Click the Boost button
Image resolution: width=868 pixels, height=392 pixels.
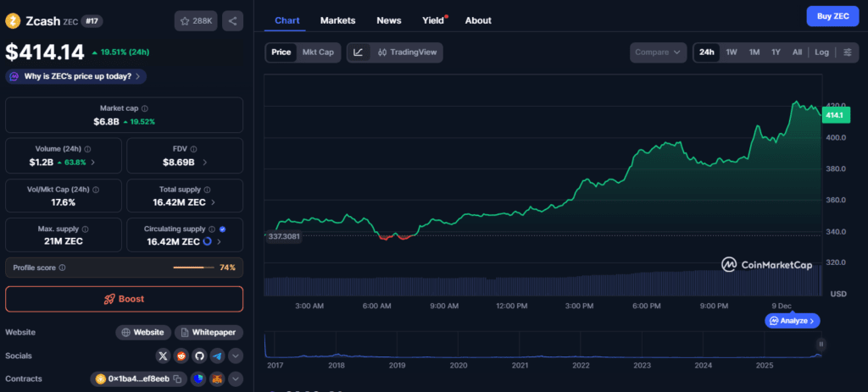tap(124, 299)
